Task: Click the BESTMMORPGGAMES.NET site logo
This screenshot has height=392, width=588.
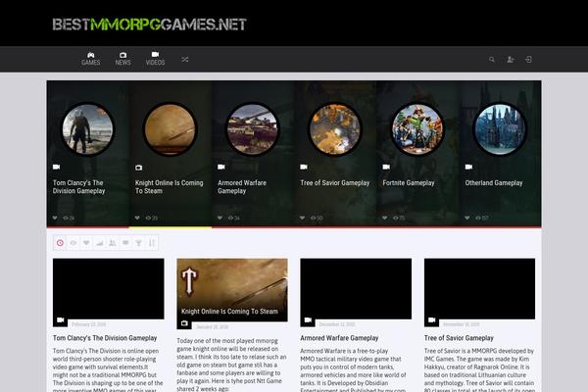Action: coord(149,24)
